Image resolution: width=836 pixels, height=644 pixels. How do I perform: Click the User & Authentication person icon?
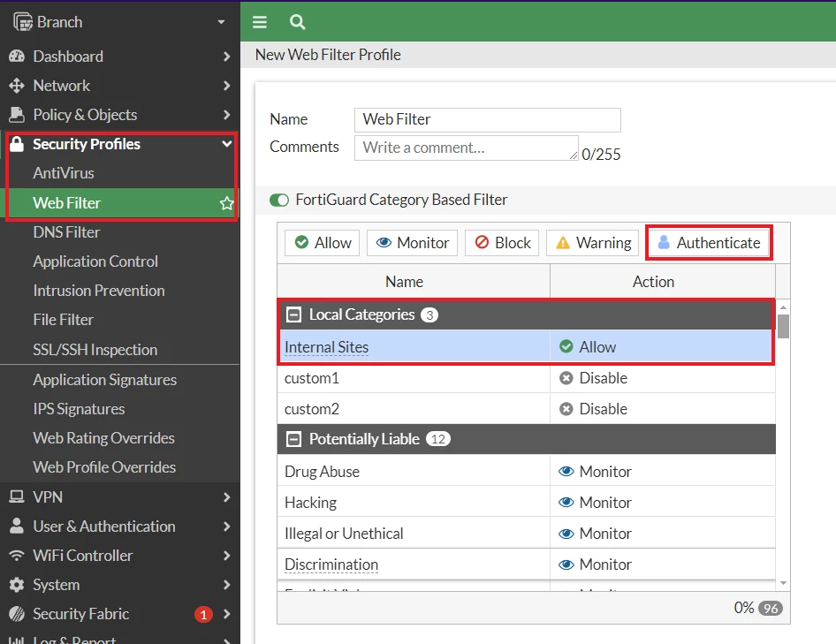click(x=17, y=527)
